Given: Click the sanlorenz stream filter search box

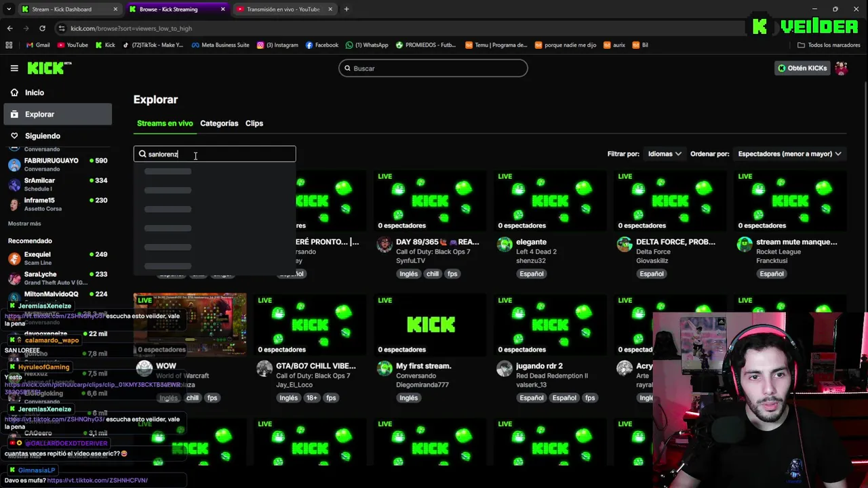Looking at the screenshot, I should (x=215, y=154).
